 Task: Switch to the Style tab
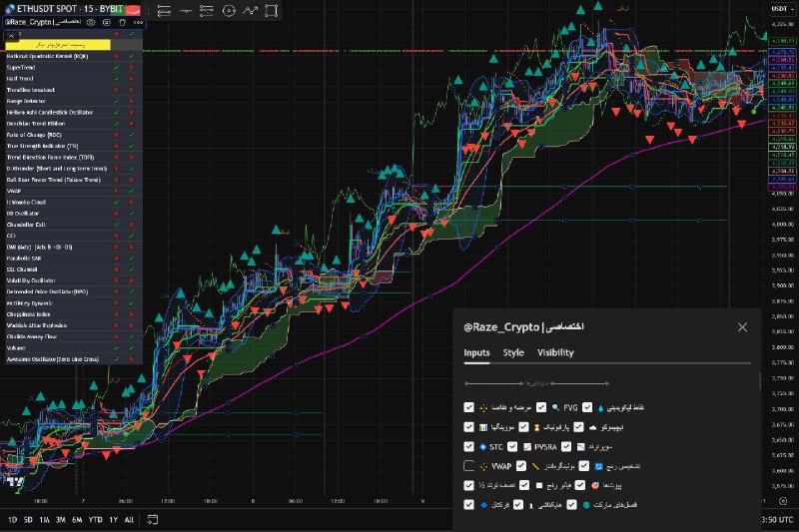(513, 352)
